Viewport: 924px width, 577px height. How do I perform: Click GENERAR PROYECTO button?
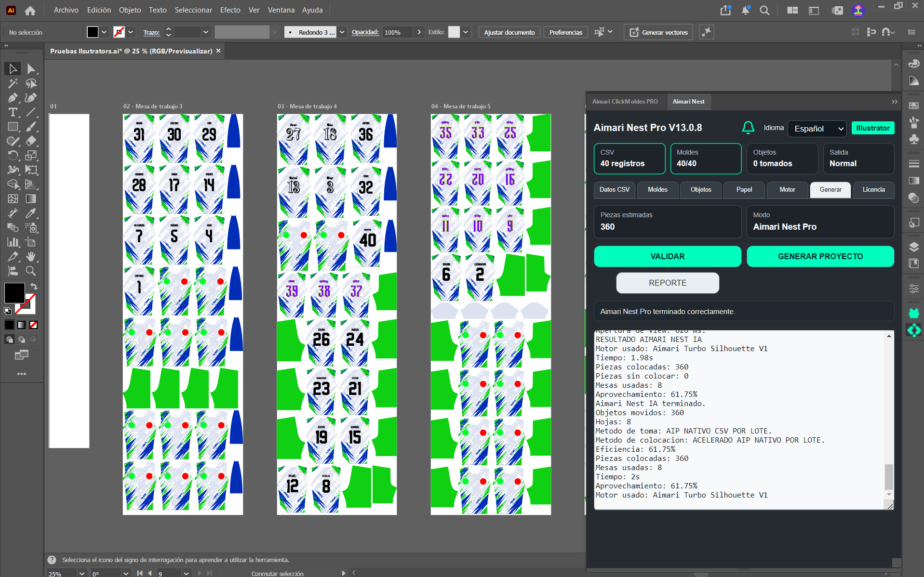(x=820, y=256)
